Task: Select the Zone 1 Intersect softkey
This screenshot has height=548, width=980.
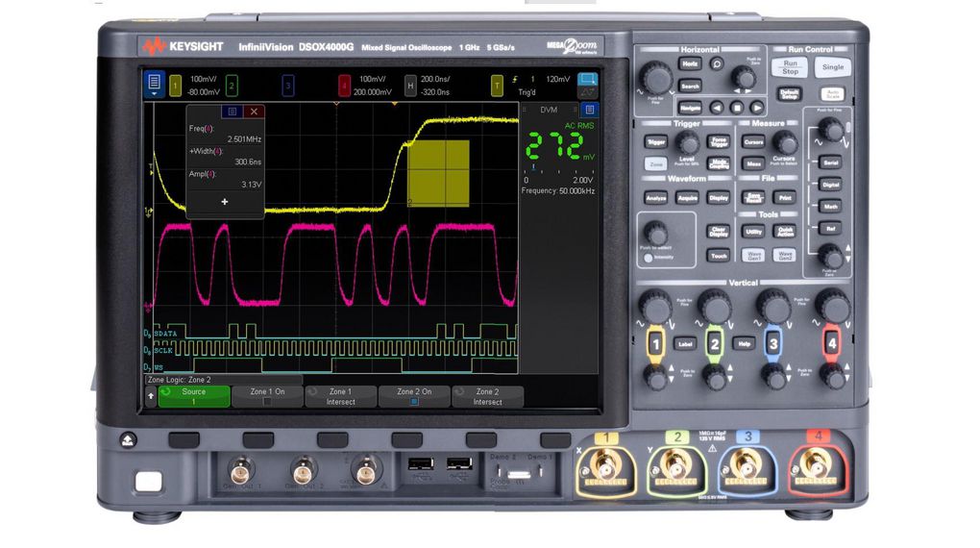Action: click(x=340, y=396)
